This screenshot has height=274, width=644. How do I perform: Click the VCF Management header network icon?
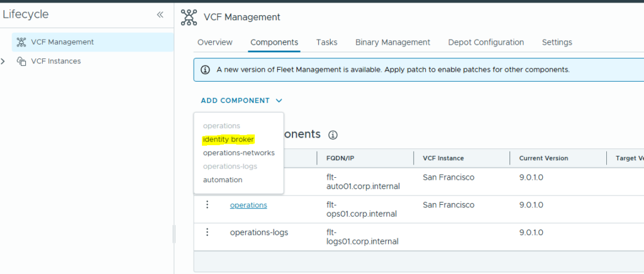(189, 17)
